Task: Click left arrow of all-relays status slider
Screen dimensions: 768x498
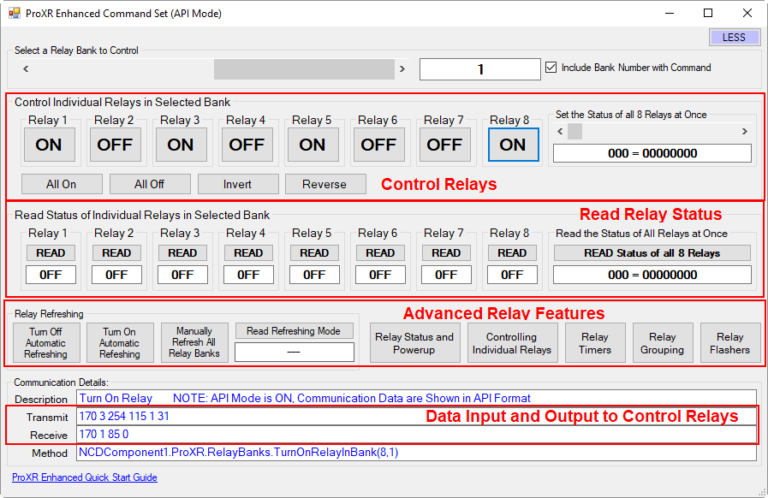Action: [x=561, y=131]
